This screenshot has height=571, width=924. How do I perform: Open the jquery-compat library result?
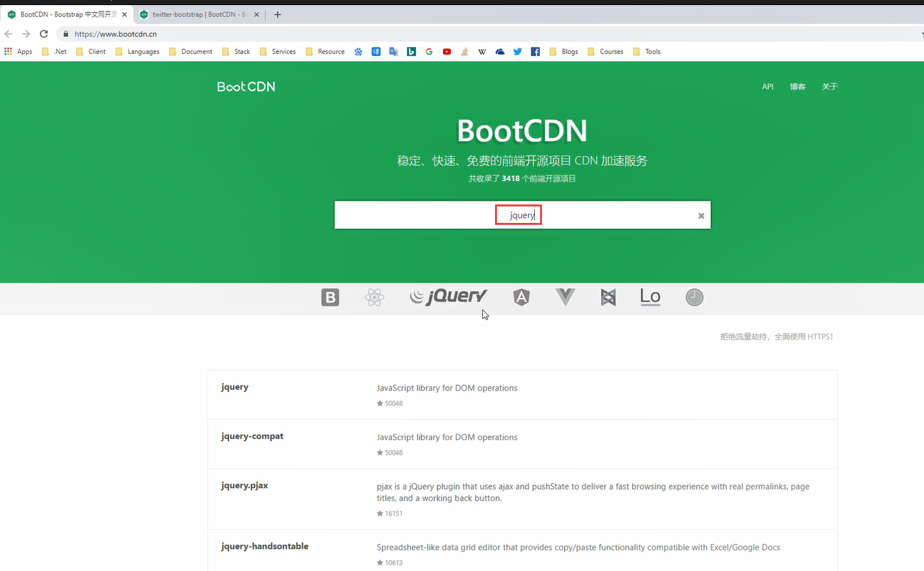click(252, 436)
